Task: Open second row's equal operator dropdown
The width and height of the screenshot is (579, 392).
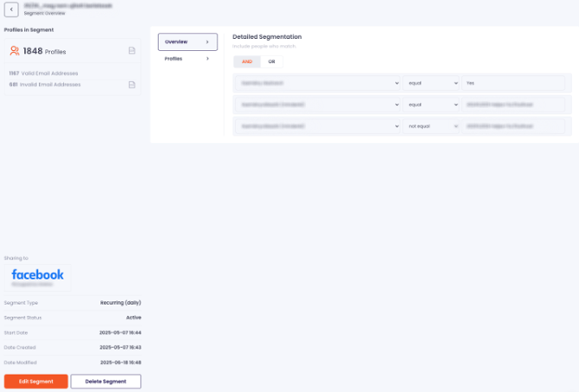Action: click(x=432, y=104)
